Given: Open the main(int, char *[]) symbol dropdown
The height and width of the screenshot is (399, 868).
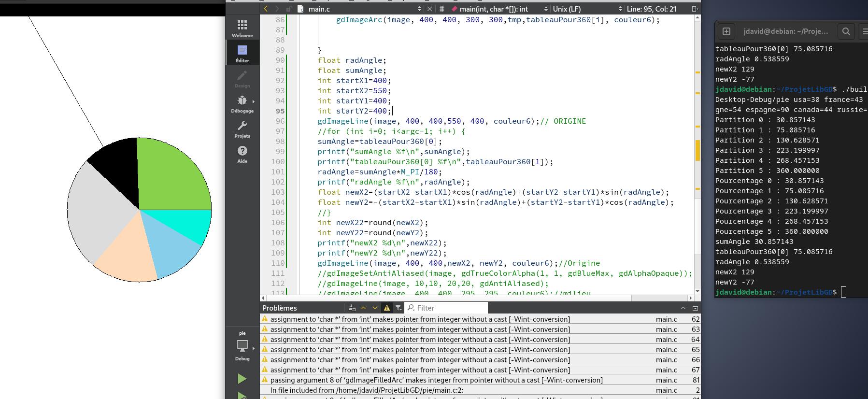Looking at the screenshot, I should [x=500, y=9].
